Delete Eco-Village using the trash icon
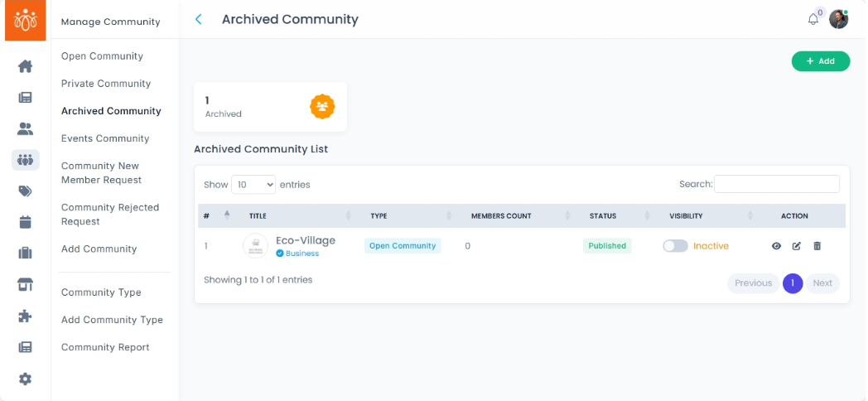 (x=817, y=246)
